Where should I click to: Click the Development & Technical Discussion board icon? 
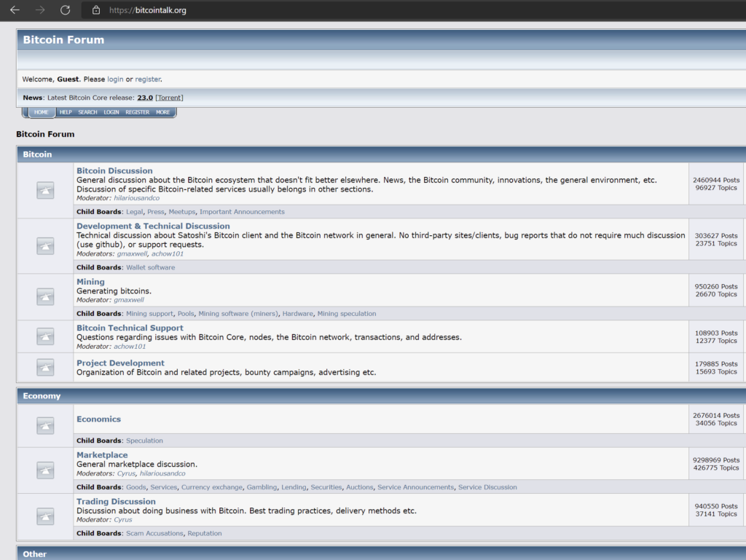click(x=45, y=245)
